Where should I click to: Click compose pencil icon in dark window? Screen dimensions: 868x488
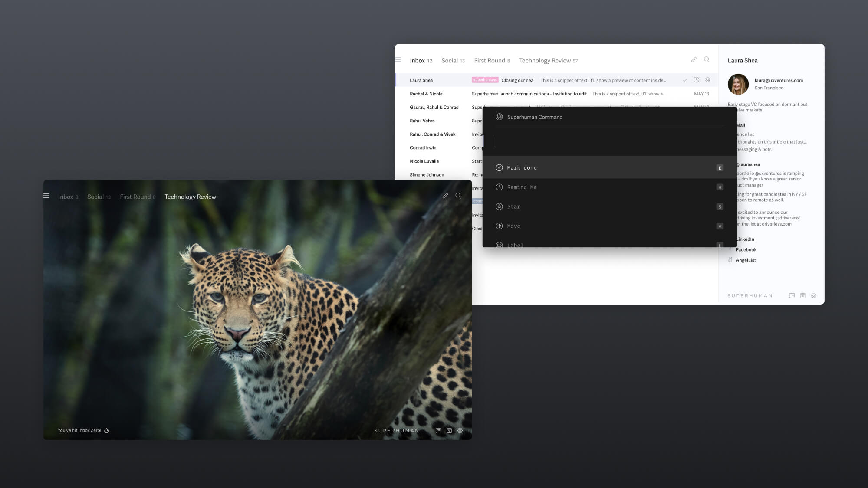[x=445, y=196]
